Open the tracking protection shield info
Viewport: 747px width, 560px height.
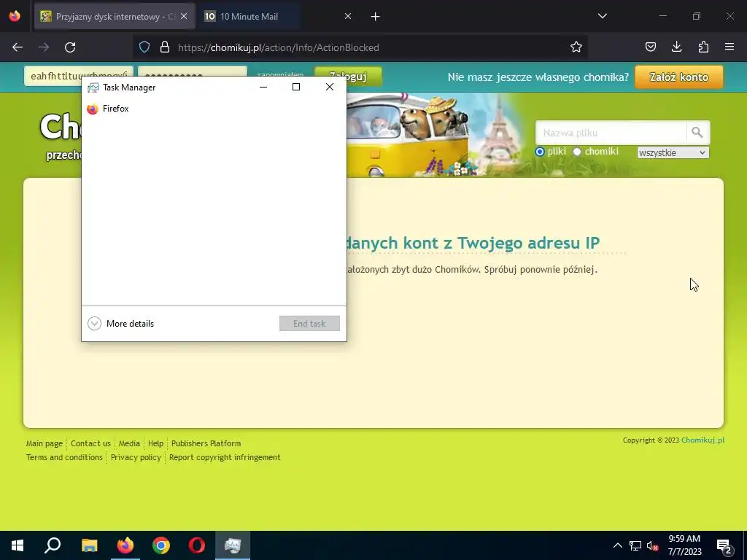click(x=144, y=47)
